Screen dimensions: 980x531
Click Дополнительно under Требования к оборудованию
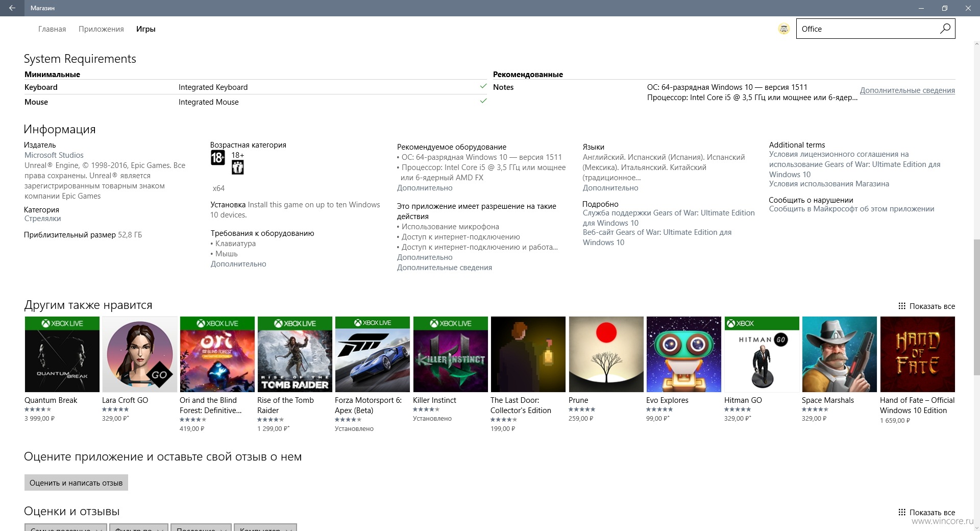click(238, 264)
